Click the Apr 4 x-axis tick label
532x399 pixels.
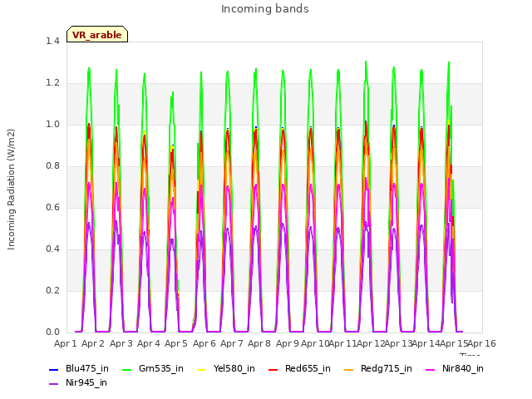(149, 343)
